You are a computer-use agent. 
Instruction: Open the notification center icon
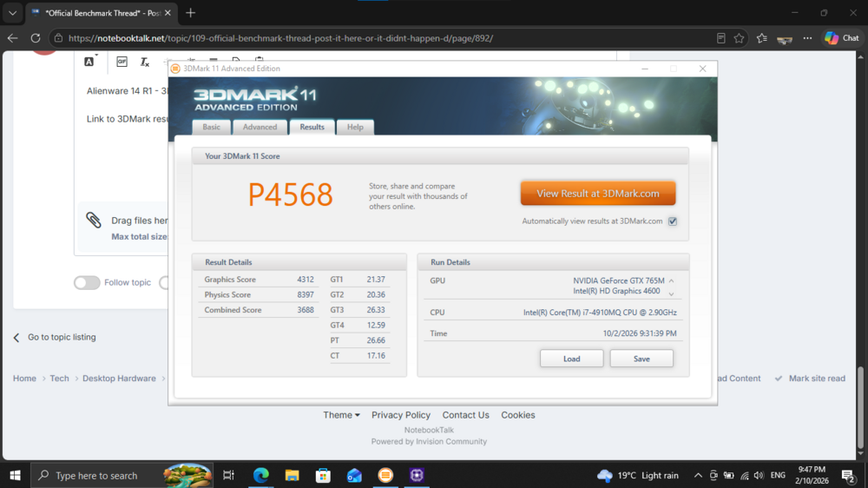point(848,475)
